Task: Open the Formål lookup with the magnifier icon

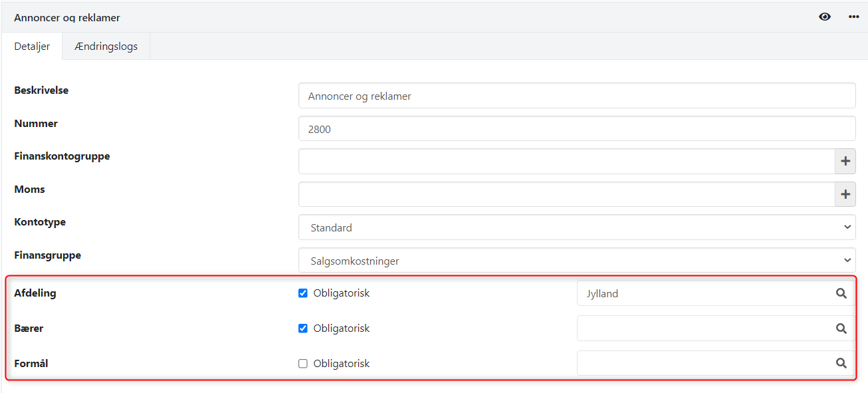Action: pos(841,363)
